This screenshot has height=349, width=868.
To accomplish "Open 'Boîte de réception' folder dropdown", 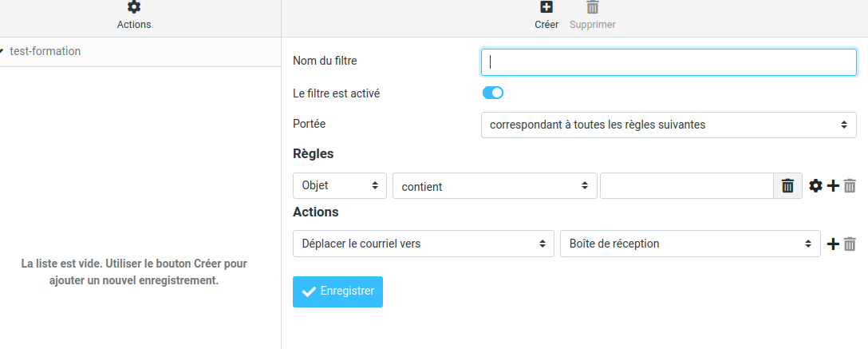I will tap(690, 244).
